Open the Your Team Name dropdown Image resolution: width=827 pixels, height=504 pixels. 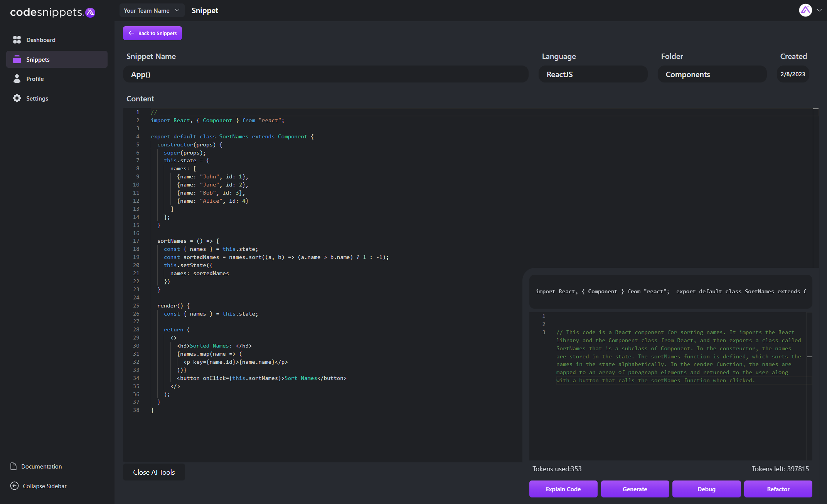point(152,10)
